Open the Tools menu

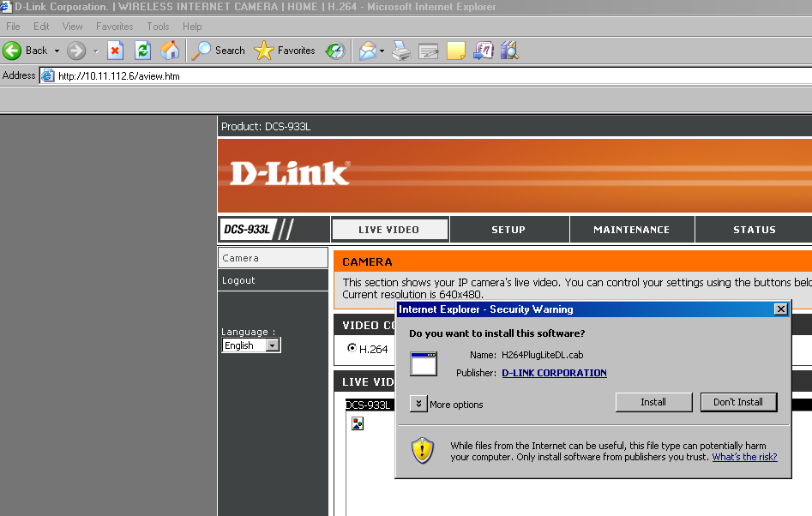(x=158, y=27)
